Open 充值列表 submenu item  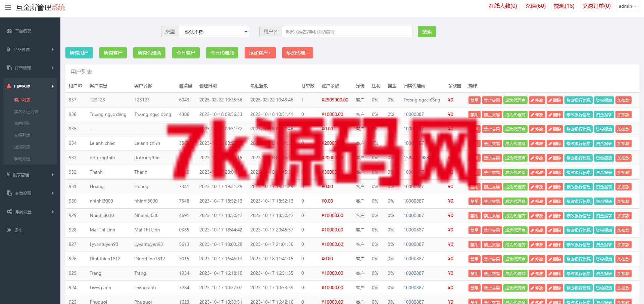(x=22, y=135)
